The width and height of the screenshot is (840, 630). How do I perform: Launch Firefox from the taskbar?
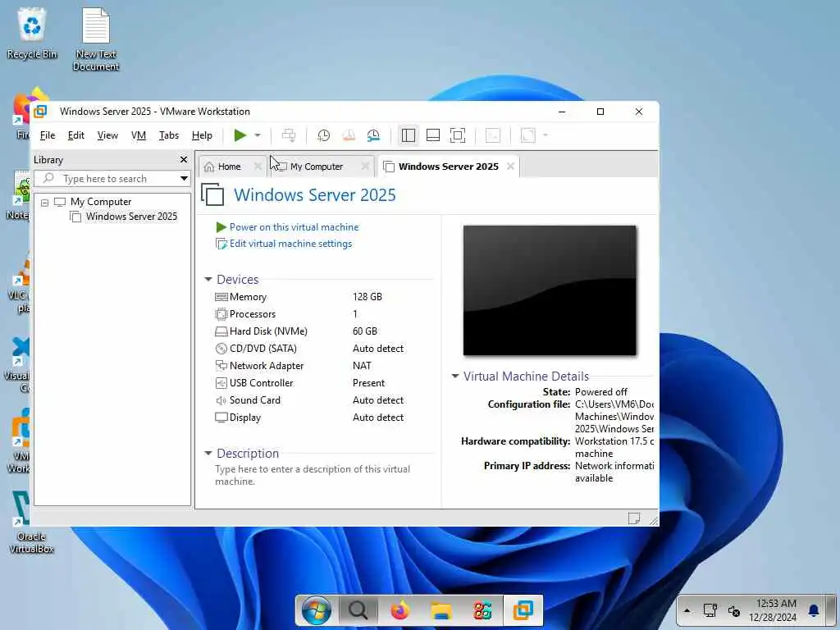click(399, 610)
